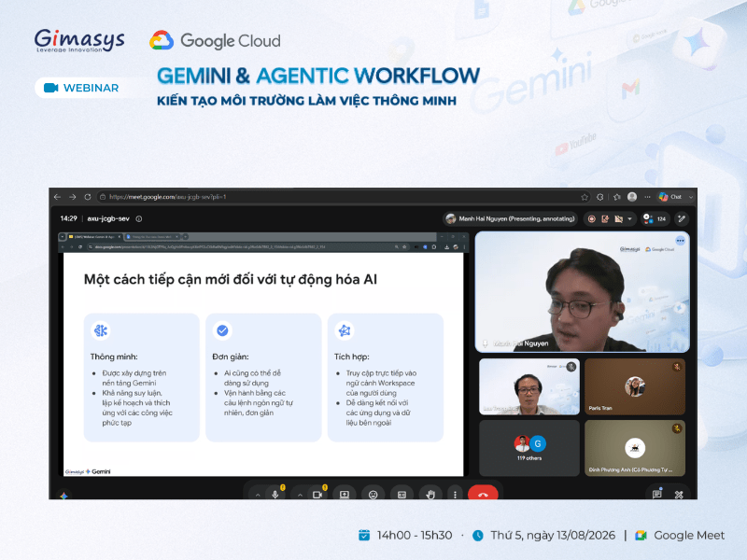Open a new tab in the shared browser

point(186,237)
